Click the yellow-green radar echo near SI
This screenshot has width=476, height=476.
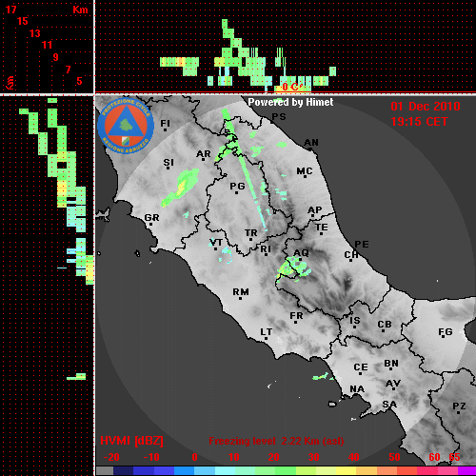point(180,188)
